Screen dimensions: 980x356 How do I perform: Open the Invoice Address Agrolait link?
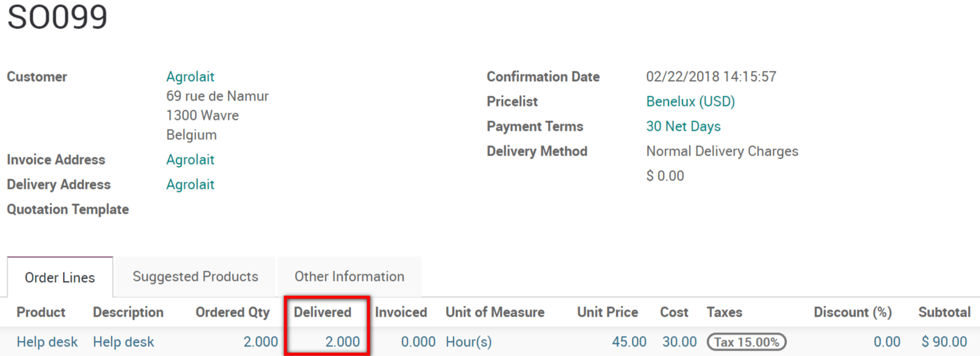(x=190, y=160)
